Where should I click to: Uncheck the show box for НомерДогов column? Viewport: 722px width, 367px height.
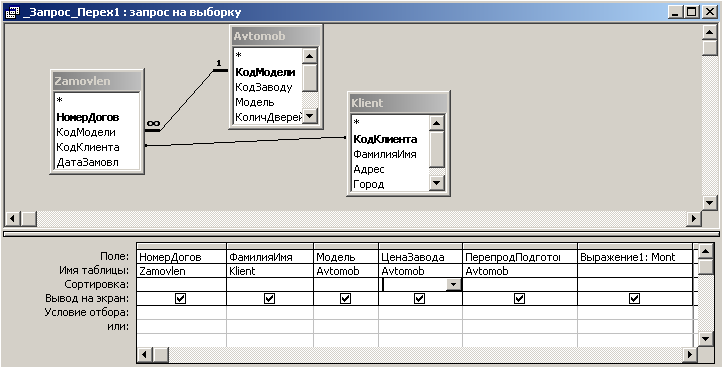(180, 299)
